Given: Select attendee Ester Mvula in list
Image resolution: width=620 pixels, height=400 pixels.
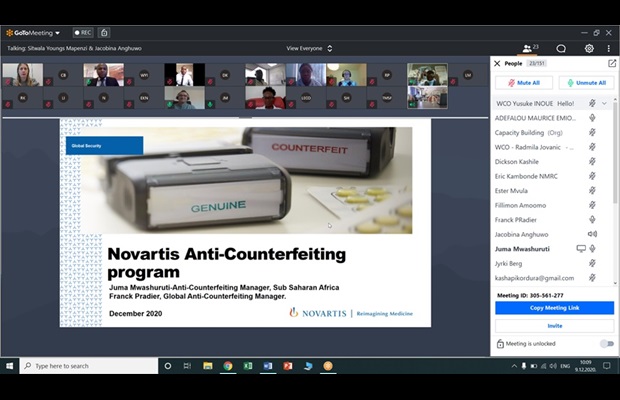Looking at the screenshot, I should point(511,191).
